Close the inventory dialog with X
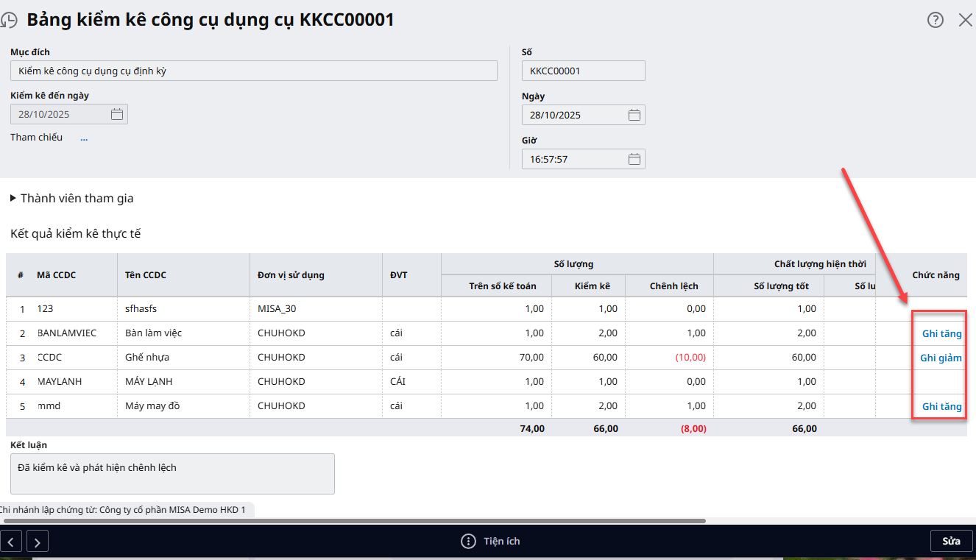 point(965,20)
